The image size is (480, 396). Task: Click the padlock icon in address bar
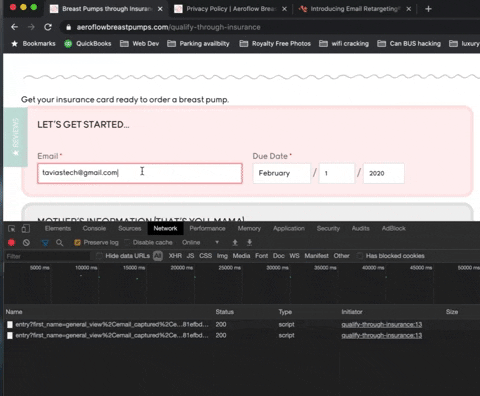pyautogui.click(x=68, y=27)
